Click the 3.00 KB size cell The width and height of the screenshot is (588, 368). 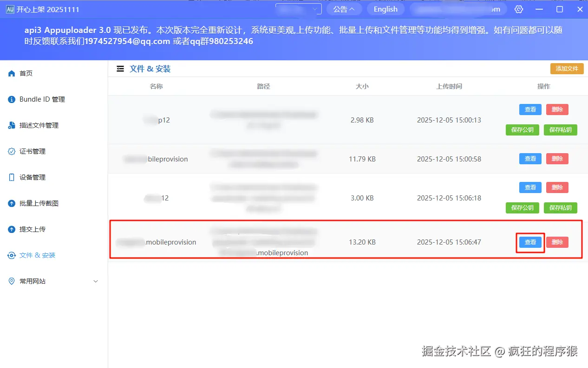pyautogui.click(x=362, y=198)
